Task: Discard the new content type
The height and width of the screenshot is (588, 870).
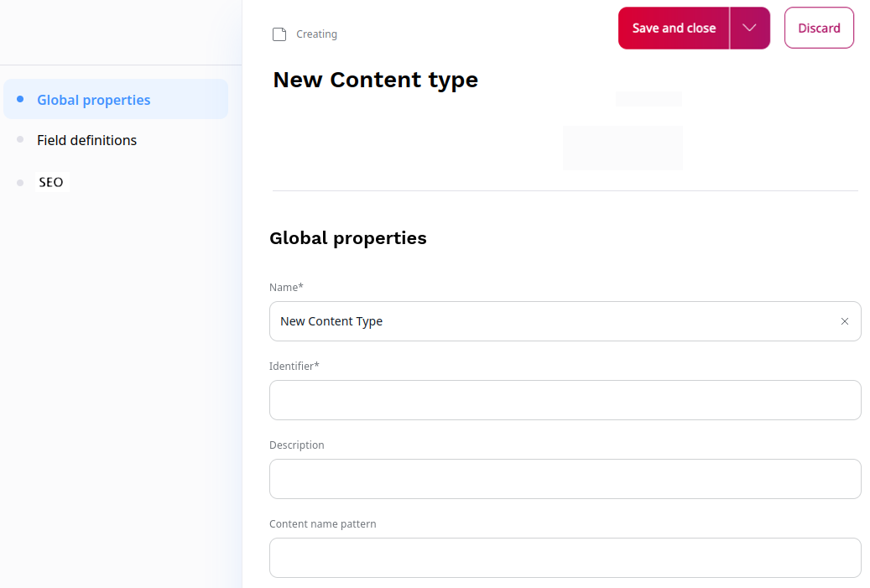Action: pos(819,27)
